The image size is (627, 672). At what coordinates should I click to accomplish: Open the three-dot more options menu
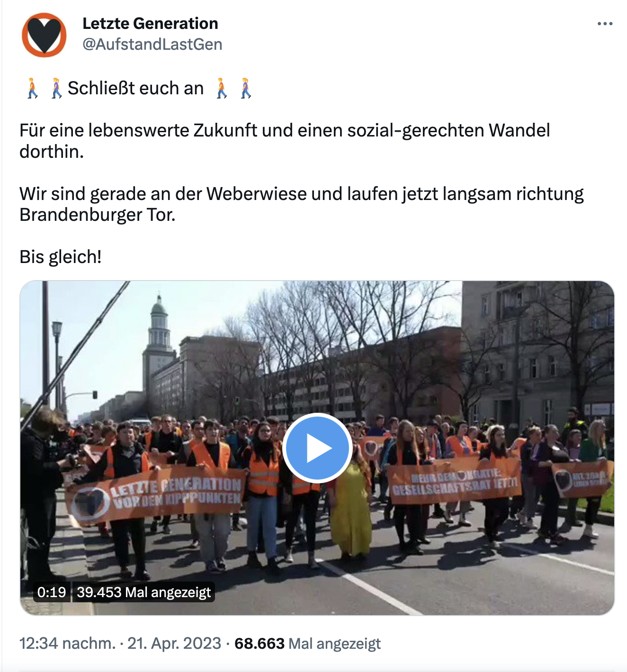pyautogui.click(x=605, y=24)
